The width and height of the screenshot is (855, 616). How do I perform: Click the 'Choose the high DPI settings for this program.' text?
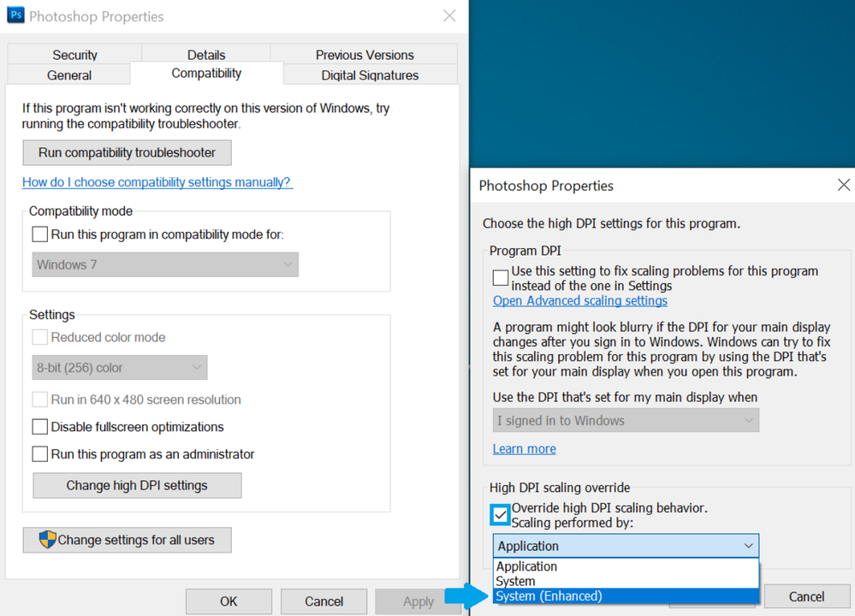(611, 223)
